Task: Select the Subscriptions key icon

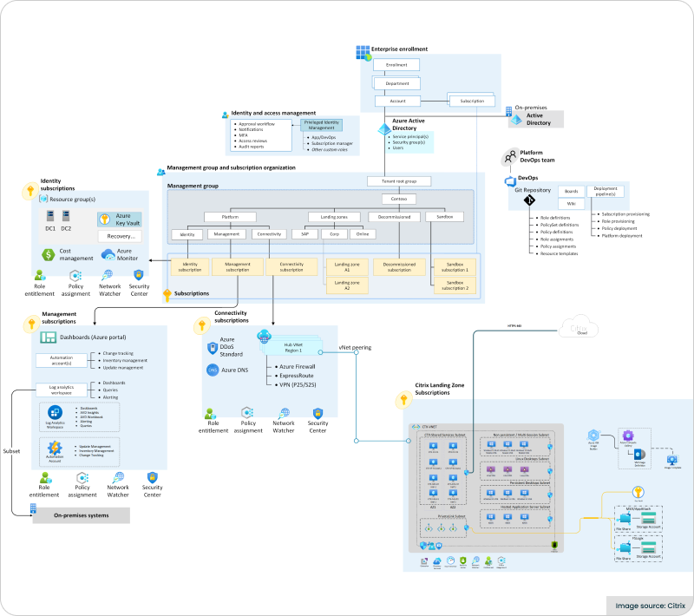Action: click(x=167, y=295)
